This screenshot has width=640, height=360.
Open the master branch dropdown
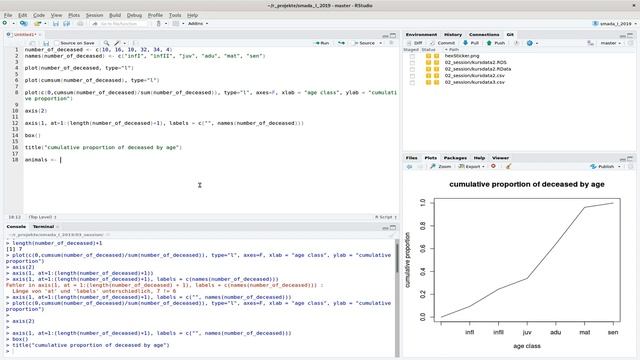coord(611,43)
